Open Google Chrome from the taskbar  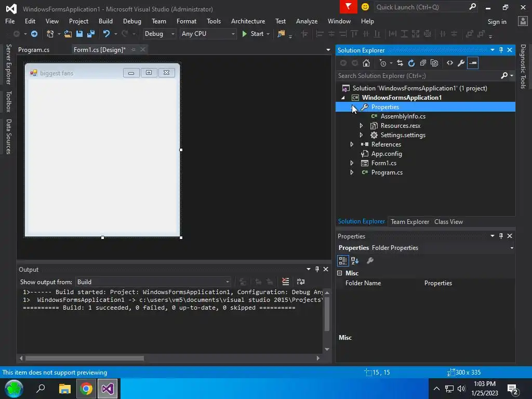point(86,389)
